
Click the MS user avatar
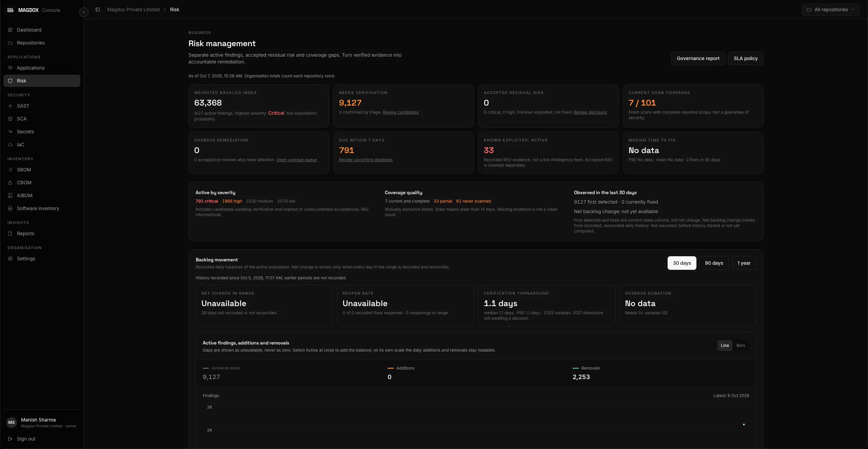12,423
